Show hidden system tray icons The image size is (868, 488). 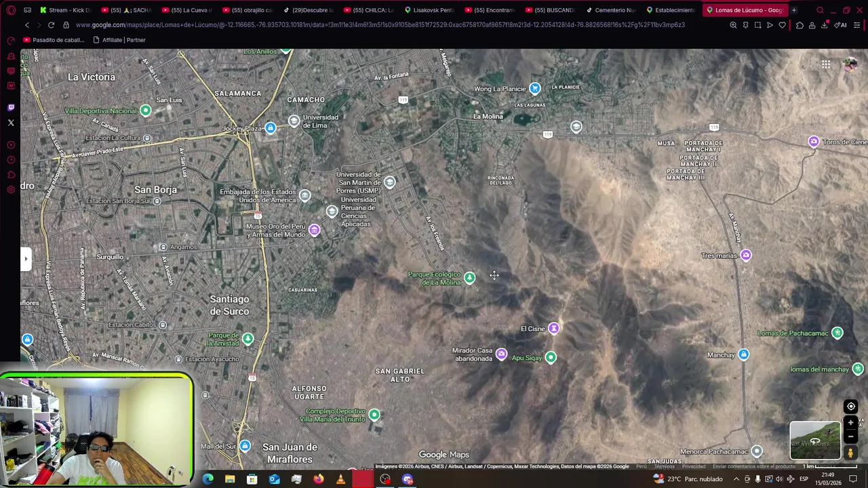(x=736, y=479)
